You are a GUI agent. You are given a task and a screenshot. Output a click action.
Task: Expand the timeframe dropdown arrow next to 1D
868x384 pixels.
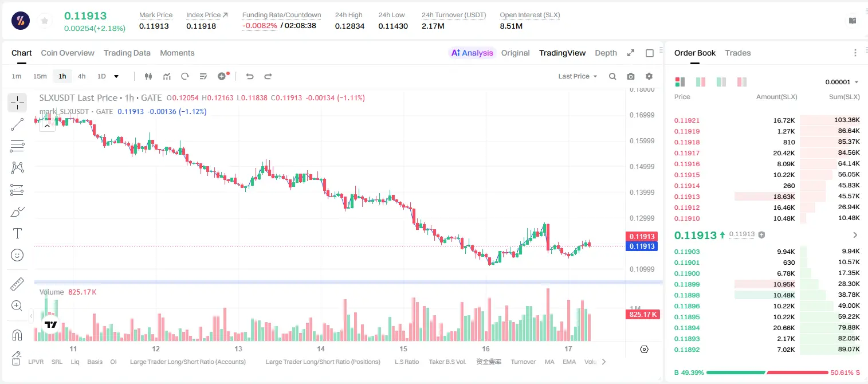click(x=116, y=76)
